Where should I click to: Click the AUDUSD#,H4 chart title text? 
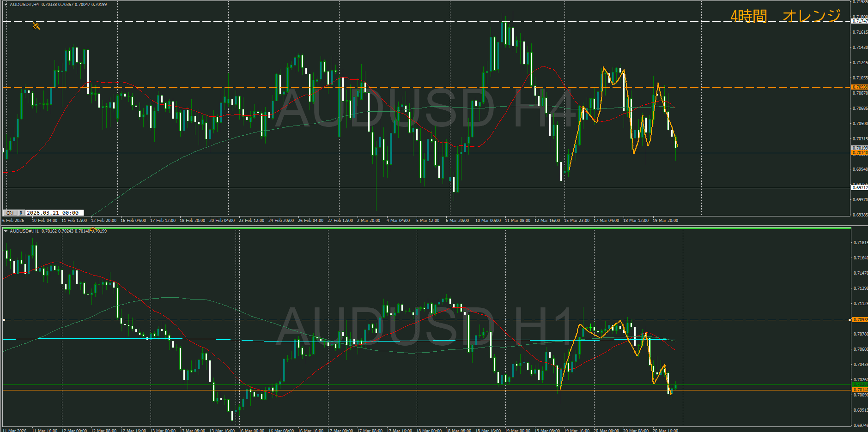click(x=24, y=5)
